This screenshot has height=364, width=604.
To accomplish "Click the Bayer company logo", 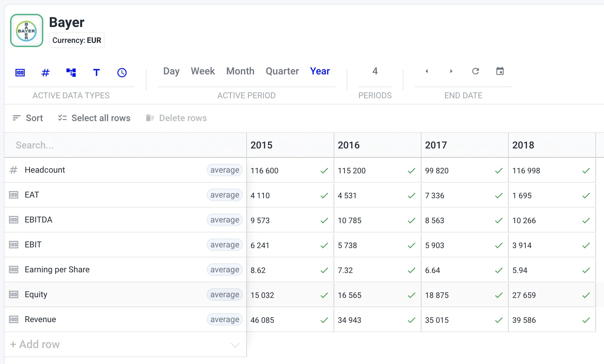I will coord(27,30).
